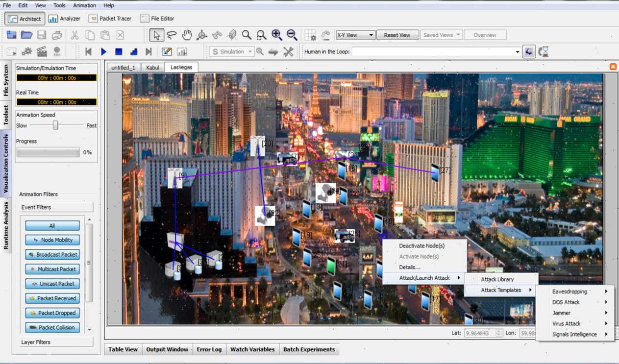Screen dimensions: 619x364
Task: Stop the simulation with blue square
Action: 119,51
